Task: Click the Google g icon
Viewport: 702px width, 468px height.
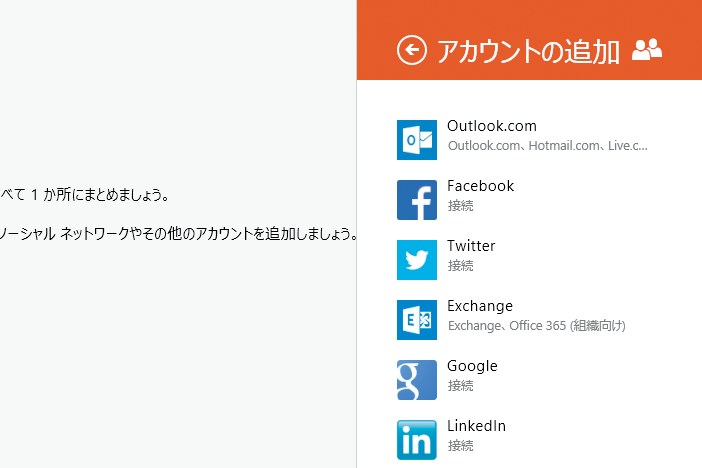Action: (417, 380)
